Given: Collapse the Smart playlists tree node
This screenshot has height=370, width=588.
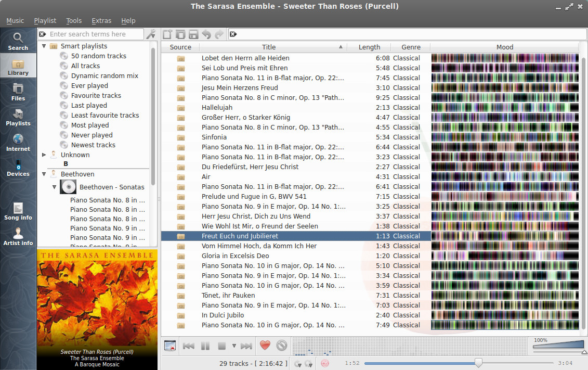Looking at the screenshot, I should point(44,46).
